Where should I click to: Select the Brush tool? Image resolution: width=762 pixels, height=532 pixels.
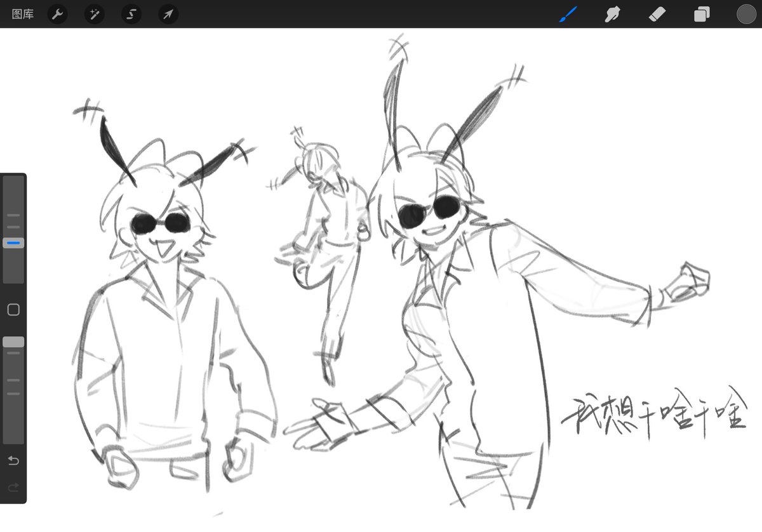click(x=567, y=14)
